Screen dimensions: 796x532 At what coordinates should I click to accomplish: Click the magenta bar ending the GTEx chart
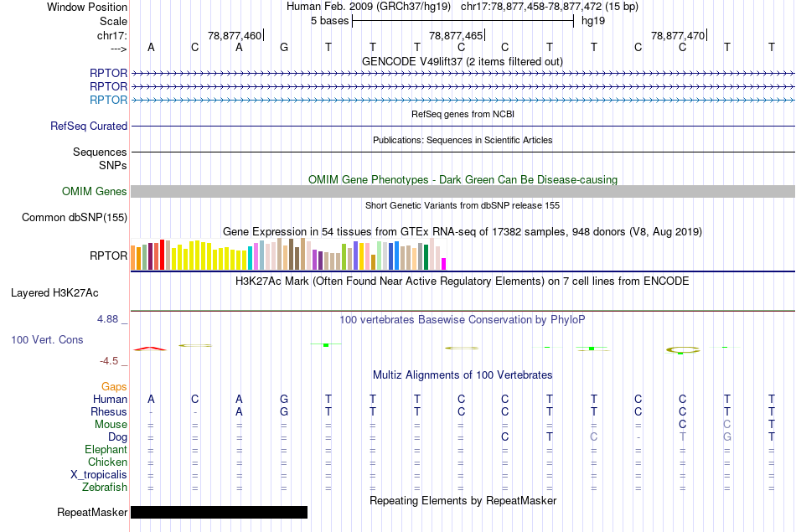[443, 263]
